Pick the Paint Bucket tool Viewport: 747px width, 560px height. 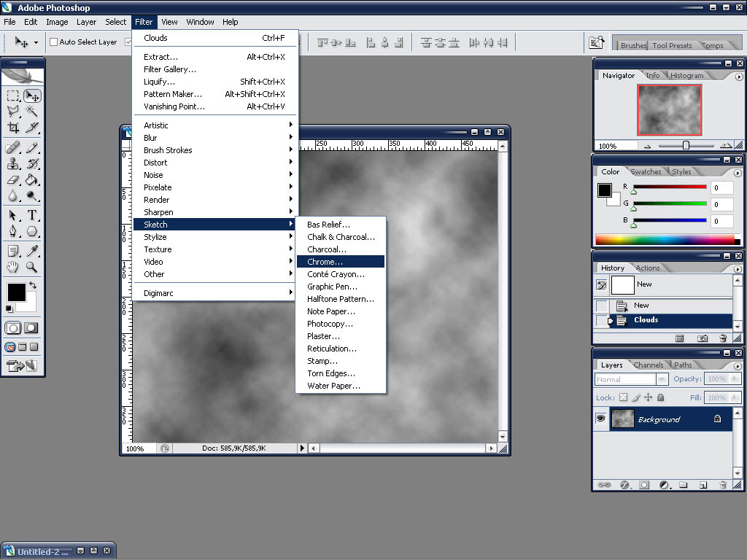click(x=33, y=179)
